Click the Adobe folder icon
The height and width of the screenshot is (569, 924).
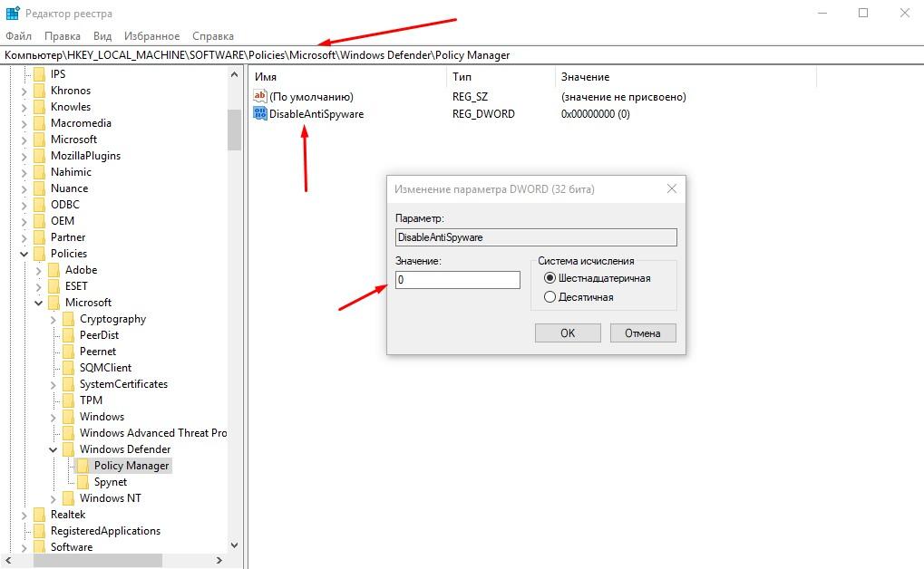pos(54,270)
